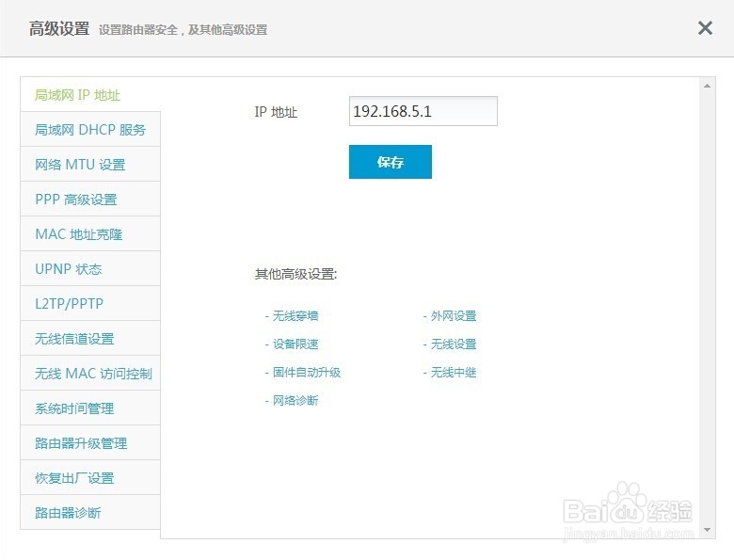Open 路由器诊断 tab
Image resolution: width=734 pixels, height=560 pixels.
[90, 512]
